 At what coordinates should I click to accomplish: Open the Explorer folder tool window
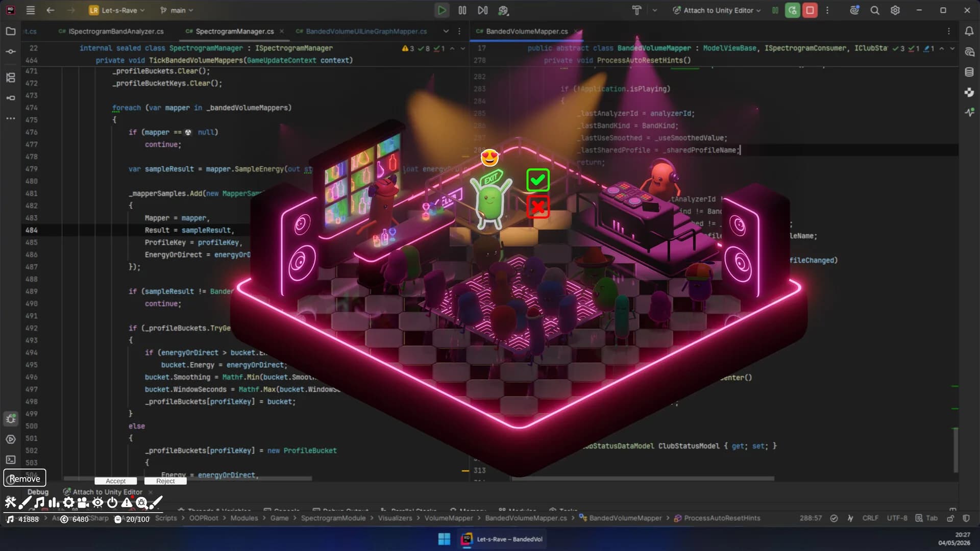coord(11,31)
